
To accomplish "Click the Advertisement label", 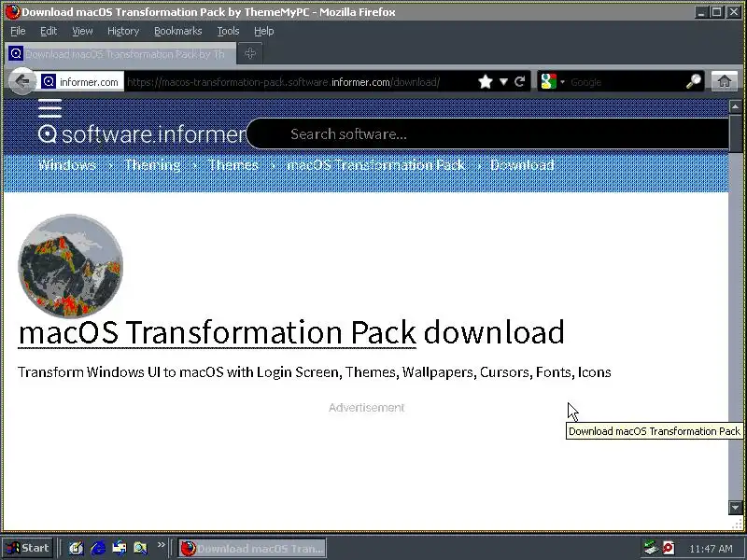I will [x=366, y=408].
